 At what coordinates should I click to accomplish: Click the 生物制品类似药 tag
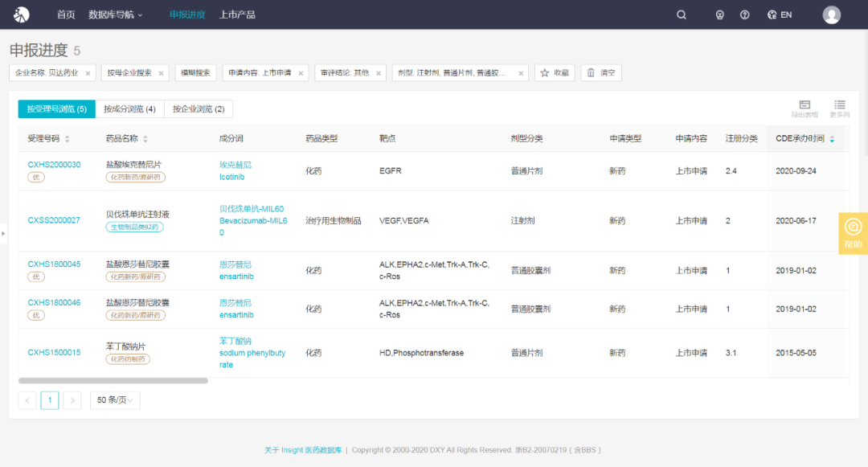pyautogui.click(x=134, y=227)
